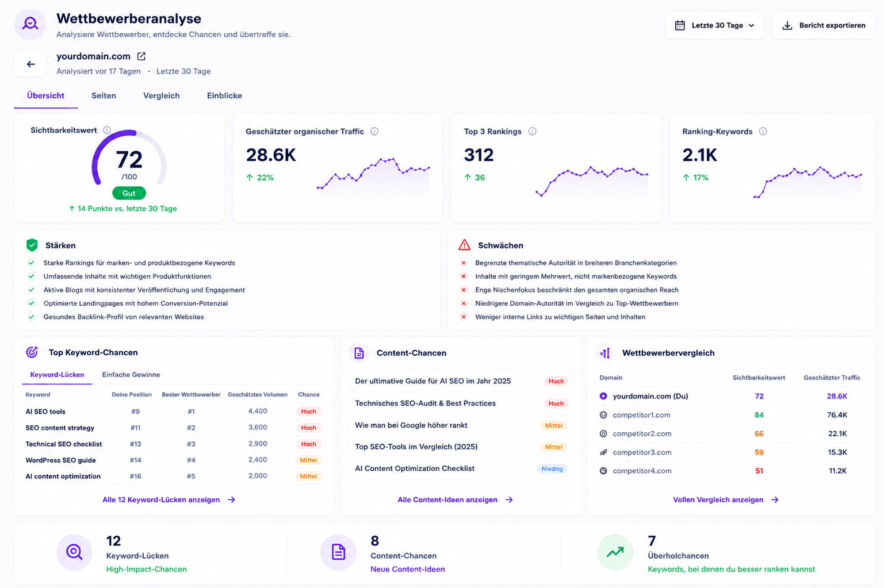Open the Letzte 30 Tage date range dropdown
This screenshot has width=884, height=588.
[x=714, y=25]
